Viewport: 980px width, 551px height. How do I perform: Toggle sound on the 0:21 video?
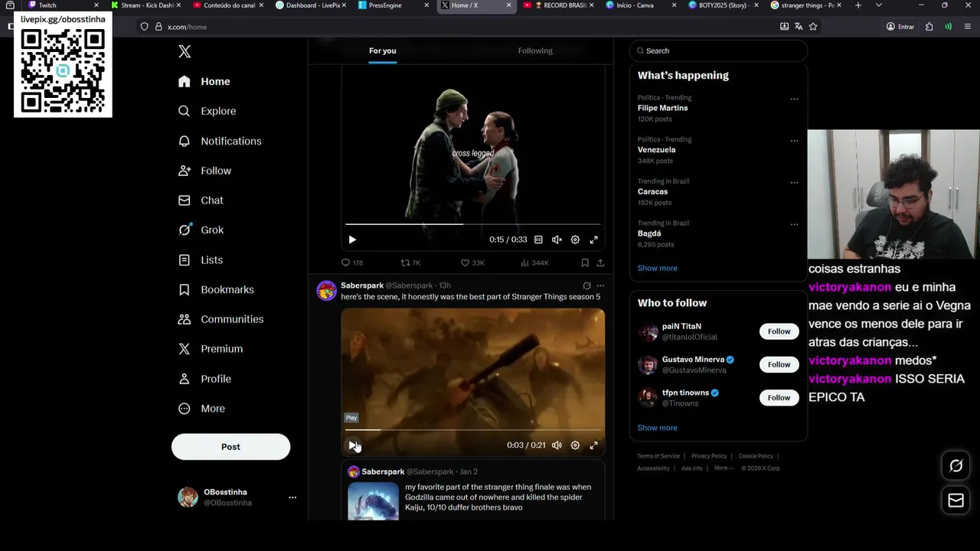(557, 445)
